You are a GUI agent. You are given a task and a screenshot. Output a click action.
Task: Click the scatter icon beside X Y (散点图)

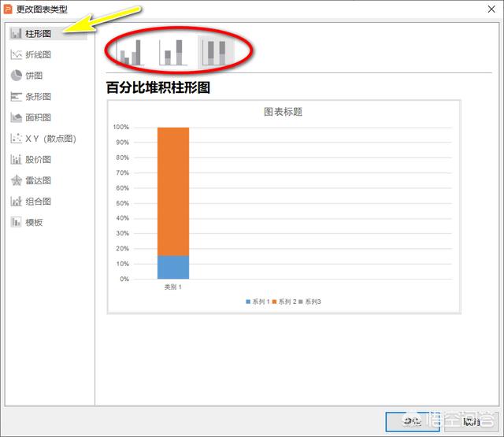(16, 139)
